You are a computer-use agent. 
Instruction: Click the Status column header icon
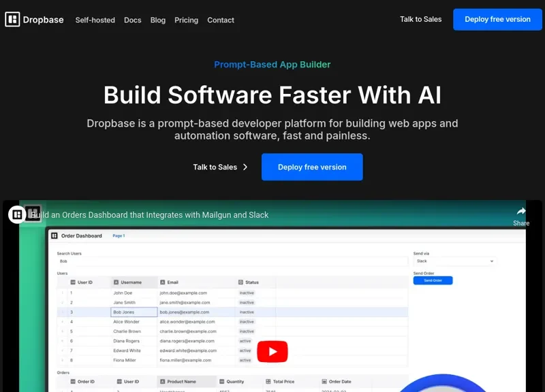pyautogui.click(x=240, y=282)
